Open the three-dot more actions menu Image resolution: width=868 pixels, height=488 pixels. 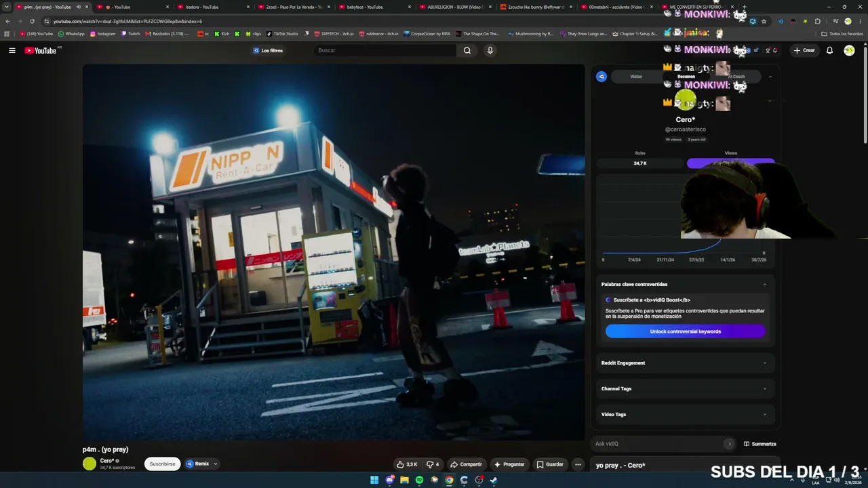(578, 464)
